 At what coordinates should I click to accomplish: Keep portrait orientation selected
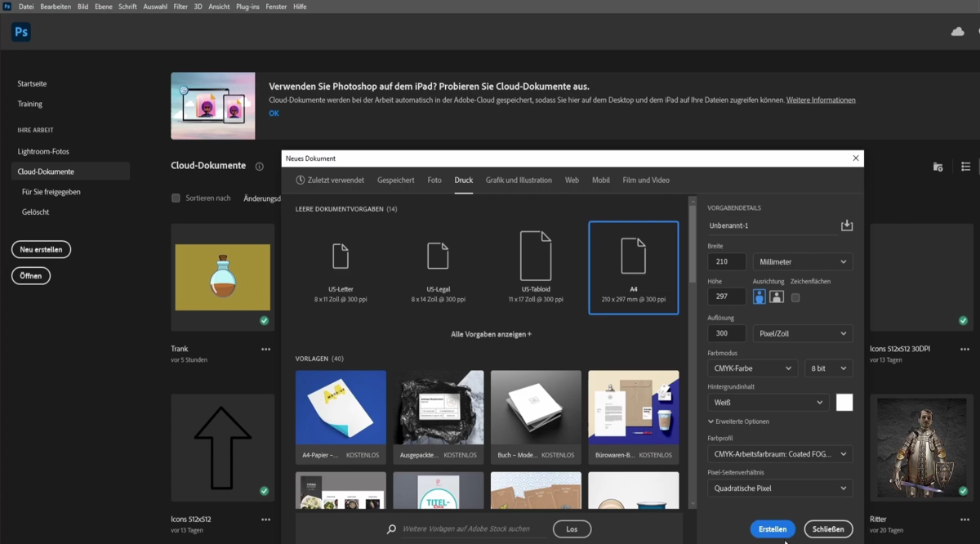tap(759, 297)
